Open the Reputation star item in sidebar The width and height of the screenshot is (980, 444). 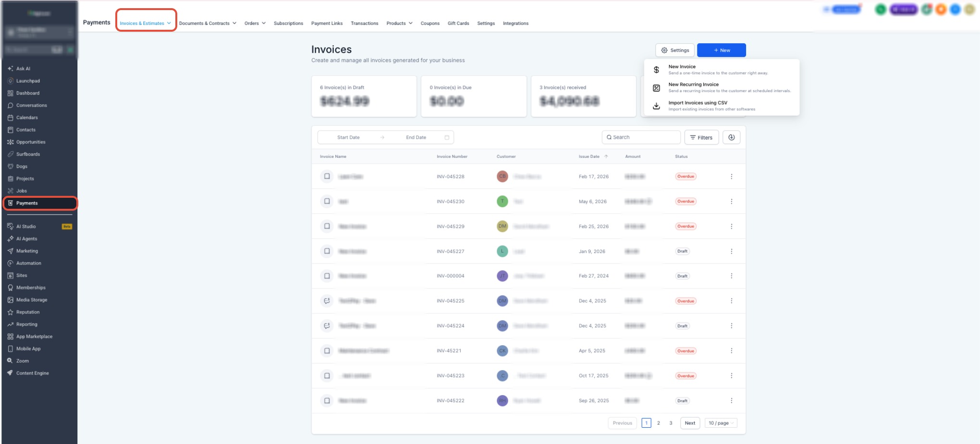[x=27, y=312]
